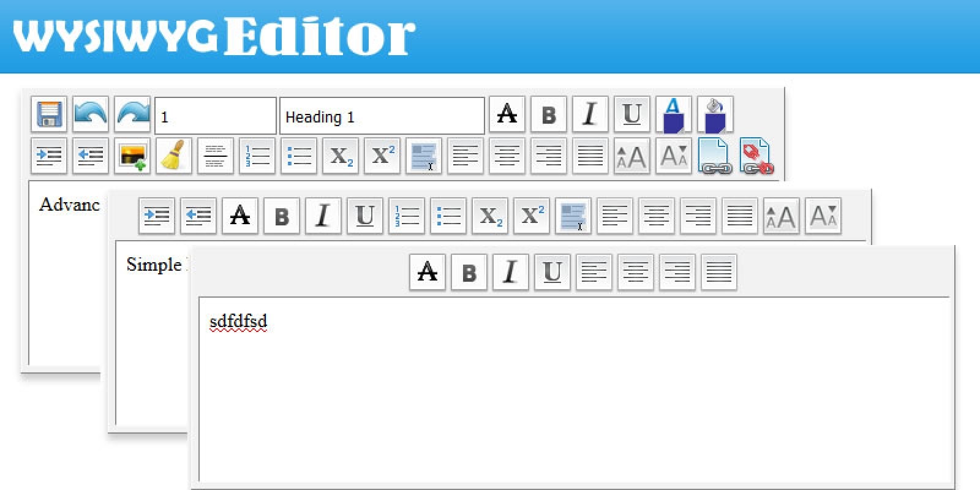This screenshot has height=490, width=980.
Task: Click the block format icon in advanced editor
Action: point(424,156)
